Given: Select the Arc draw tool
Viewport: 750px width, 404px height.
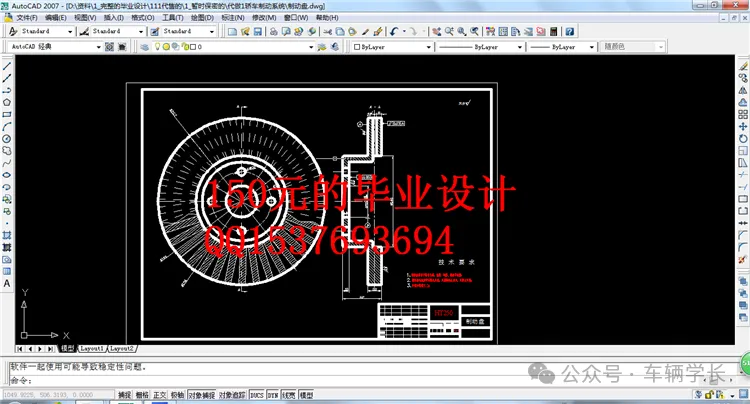Looking at the screenshot, I should (7, 126).
